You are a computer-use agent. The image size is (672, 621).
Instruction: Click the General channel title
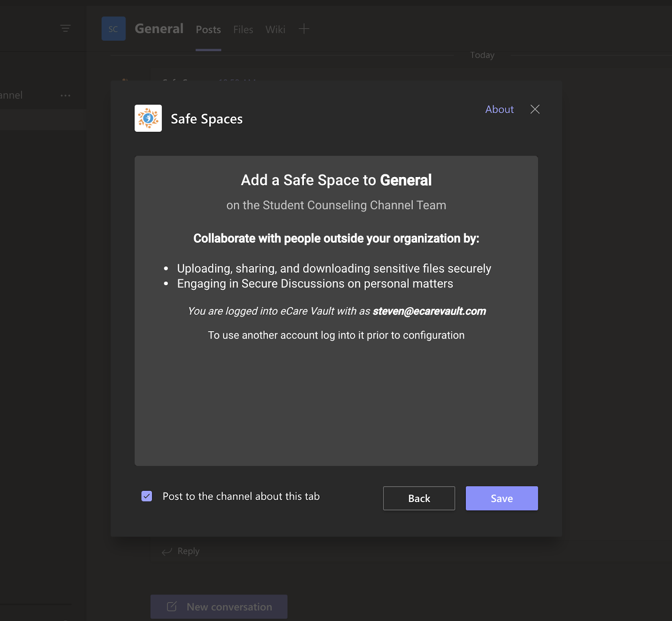(159, 29)
